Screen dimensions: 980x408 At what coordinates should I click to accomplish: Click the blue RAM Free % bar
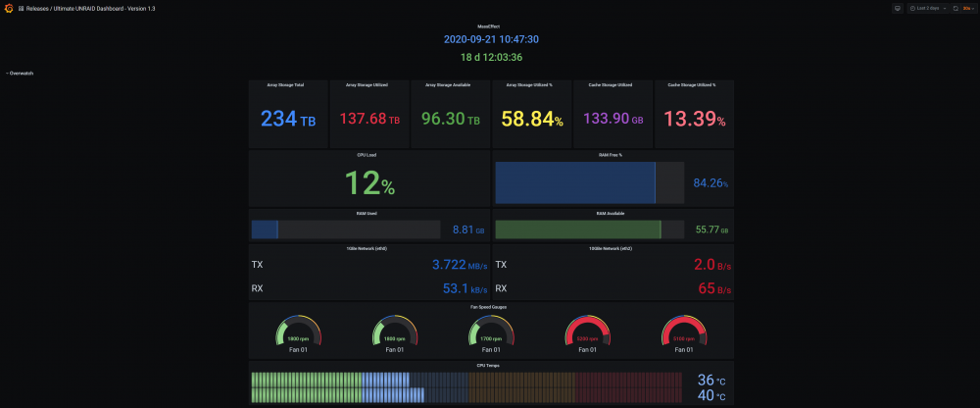tap(575, 182)
